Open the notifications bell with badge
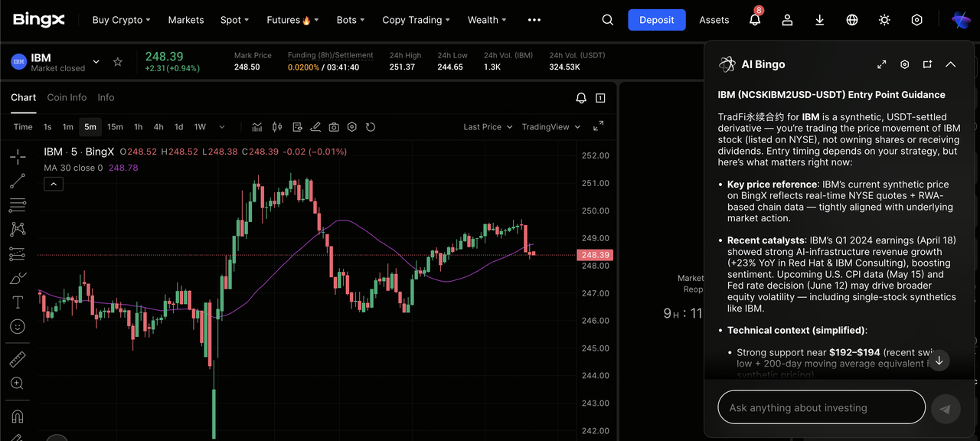980x441 pixels. (755, 21)
